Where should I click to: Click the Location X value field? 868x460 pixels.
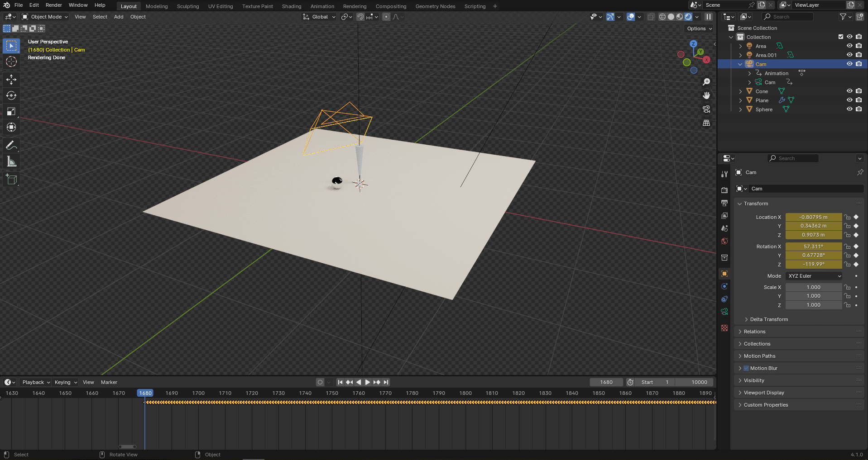(x=813, y=217)
